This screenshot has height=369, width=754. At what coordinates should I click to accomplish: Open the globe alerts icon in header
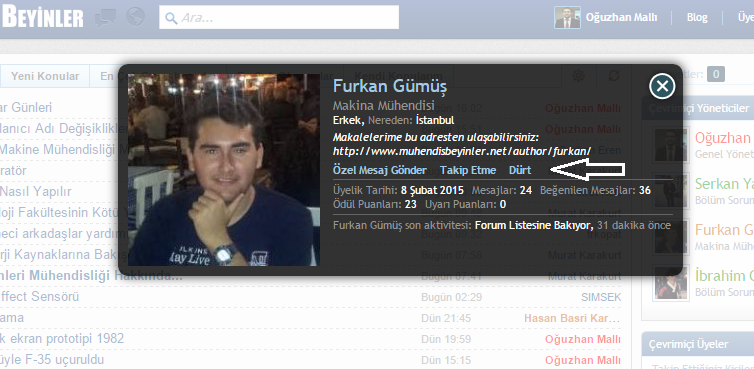point(136,17)
